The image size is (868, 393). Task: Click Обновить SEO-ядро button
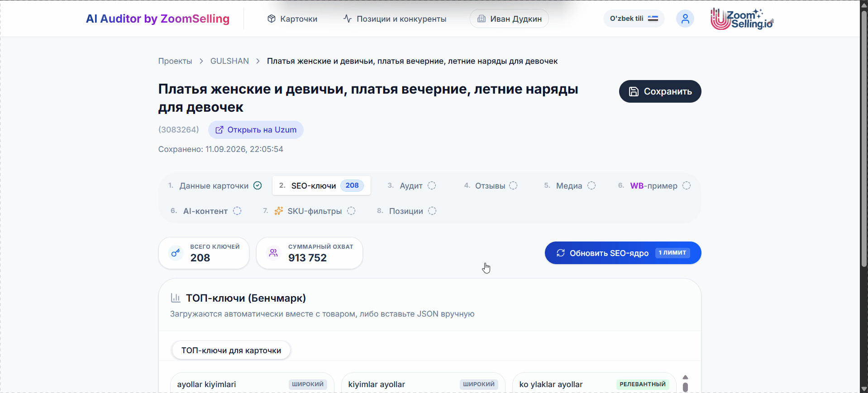pyautogui.click(x=623, y=253)
